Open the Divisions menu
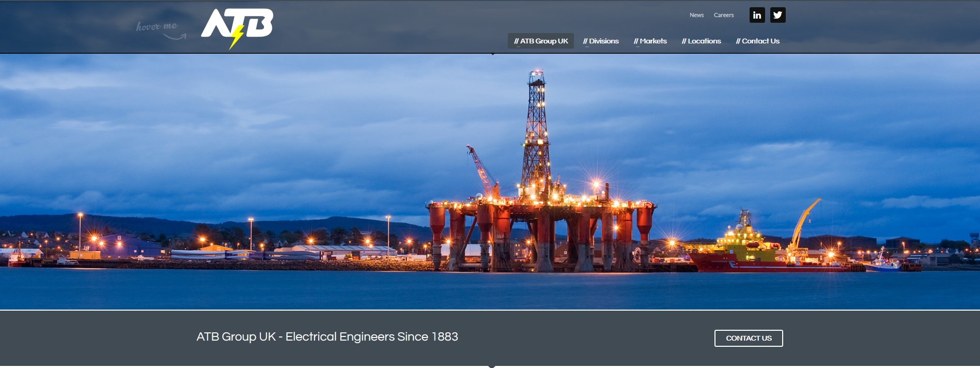The height and width of the screenshot is (368, 980). click(601, 41)
